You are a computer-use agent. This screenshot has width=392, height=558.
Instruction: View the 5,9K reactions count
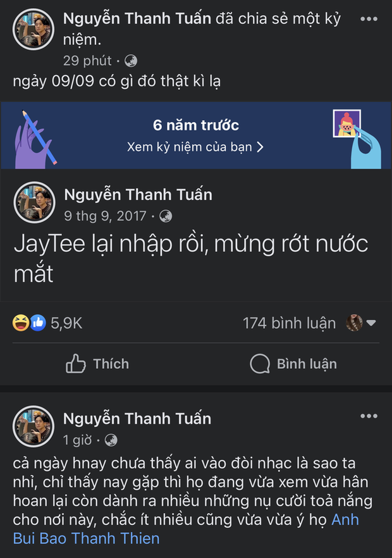tap(66, 323)
